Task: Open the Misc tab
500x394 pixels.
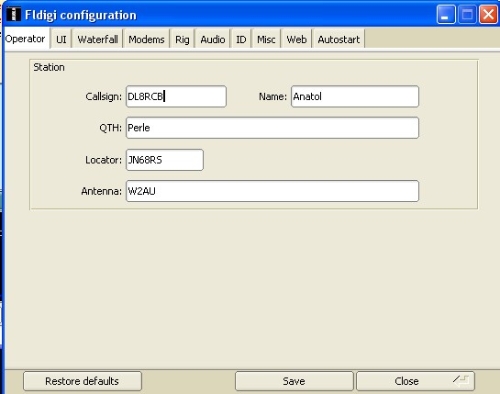Action: (x=266, y=39)
